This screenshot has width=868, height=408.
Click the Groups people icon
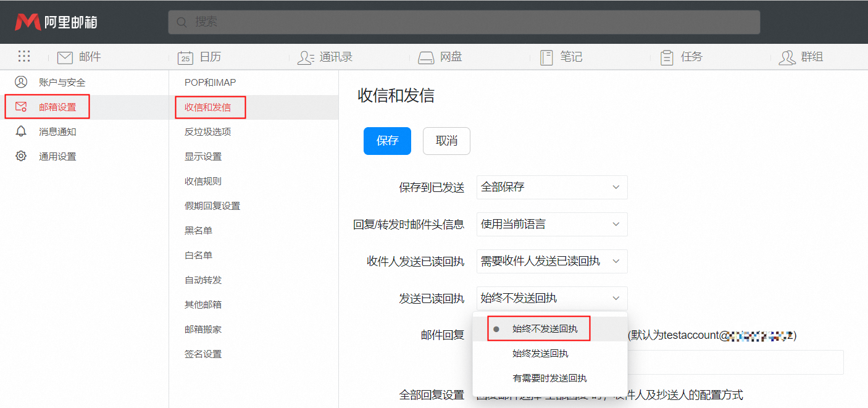tap(787, 57)
